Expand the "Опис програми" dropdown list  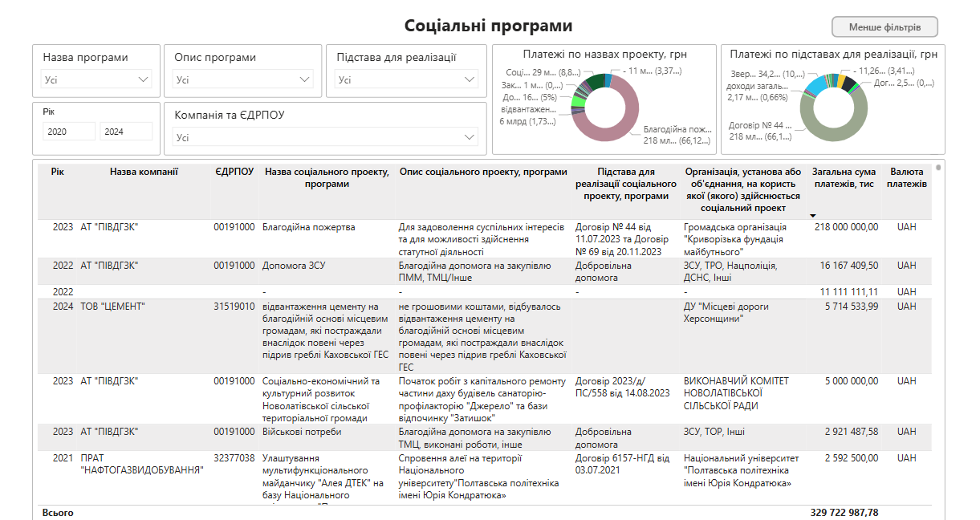[242, 79]
